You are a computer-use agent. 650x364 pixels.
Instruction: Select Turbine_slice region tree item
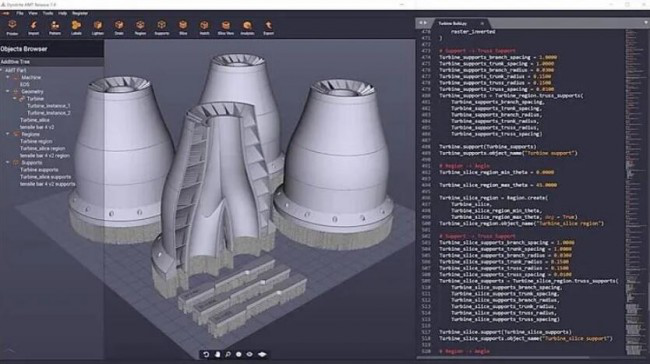pyautogui.click(x=43, y=148)
